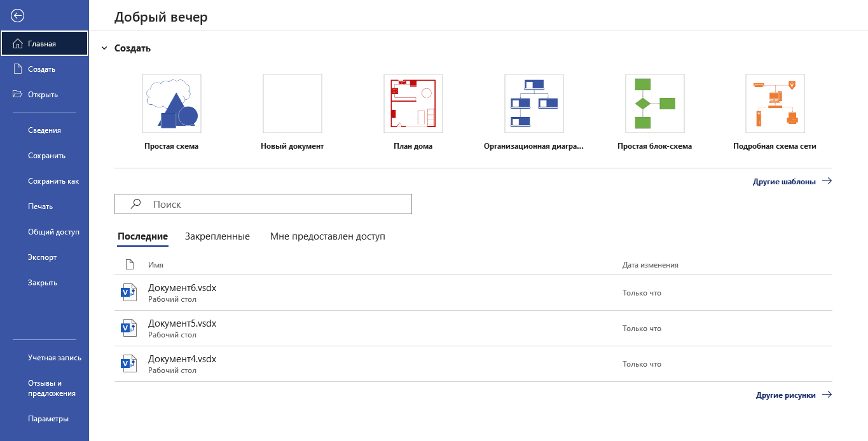Pick the Detailed network diagram template icon
The image size is (868, 441).
pyautogui.click(x=775, y=104)
